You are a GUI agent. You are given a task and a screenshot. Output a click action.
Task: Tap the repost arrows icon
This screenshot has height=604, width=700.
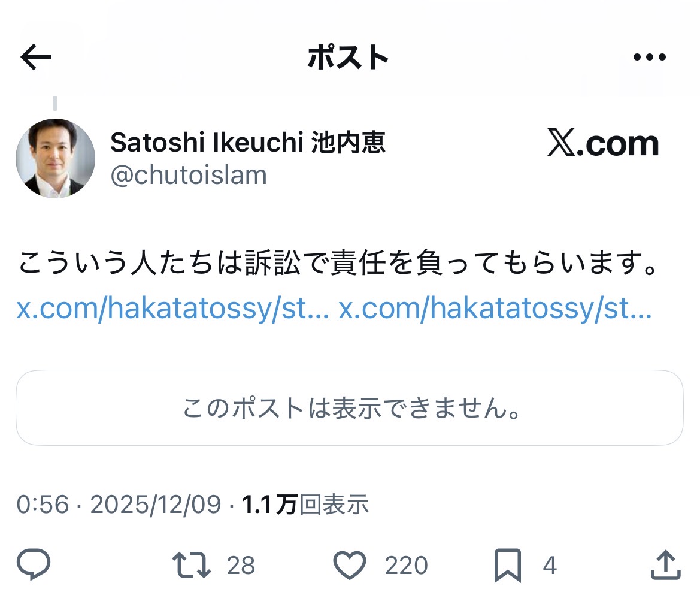(192, 565)
